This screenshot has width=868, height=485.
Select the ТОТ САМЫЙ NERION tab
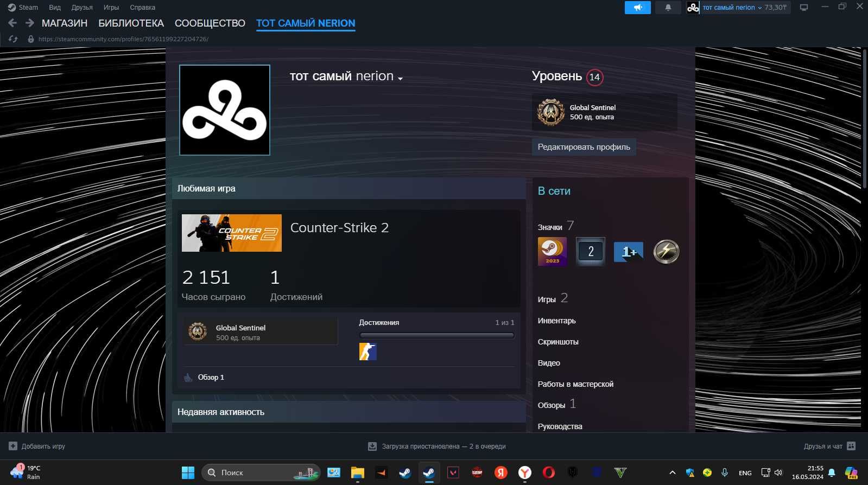pos(306,23)
